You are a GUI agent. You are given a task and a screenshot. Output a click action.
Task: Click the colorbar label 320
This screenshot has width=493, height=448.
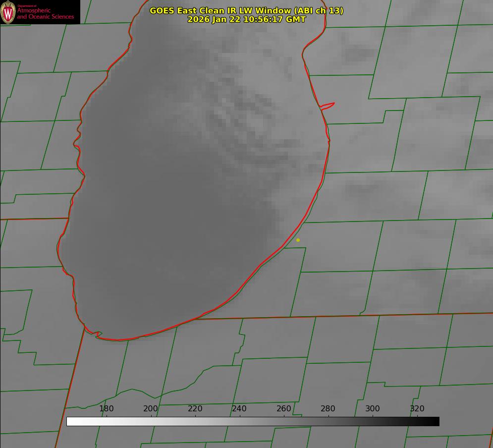tap(417, 408)
